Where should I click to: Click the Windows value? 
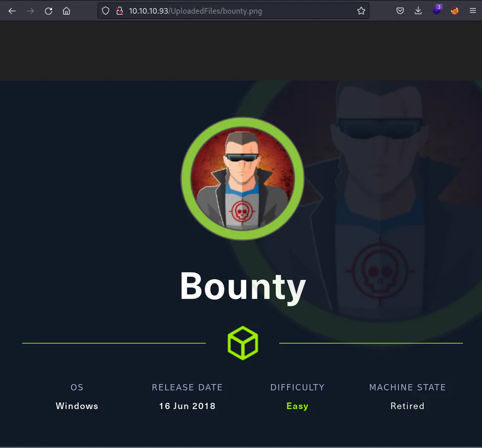click(77, 406)
